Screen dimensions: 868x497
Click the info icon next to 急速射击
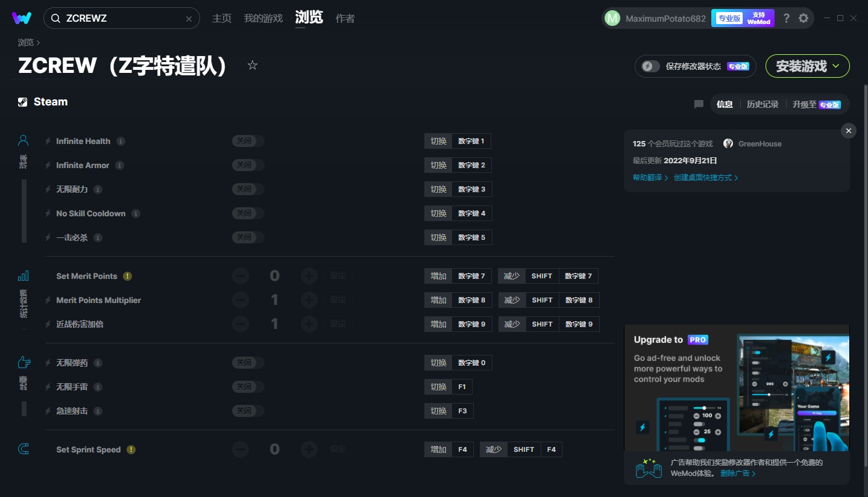[98, 411]
